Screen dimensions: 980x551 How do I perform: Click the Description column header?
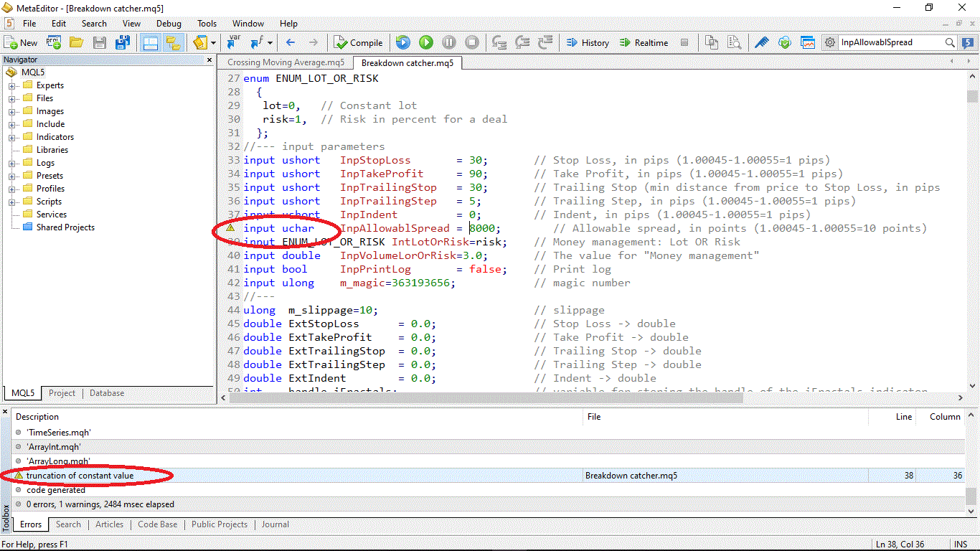296,417
